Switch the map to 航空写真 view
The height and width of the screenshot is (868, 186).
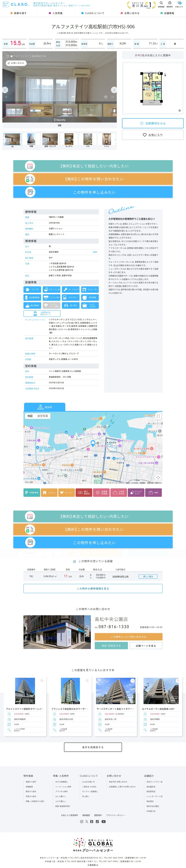[x=43, y=416]
